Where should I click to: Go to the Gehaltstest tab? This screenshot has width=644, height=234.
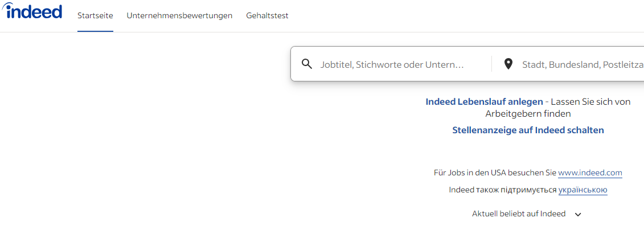tap(267, 16)
